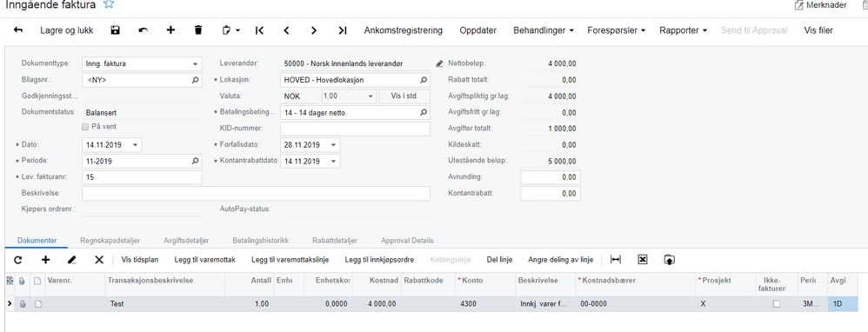Click the undo arrow icon in toolbar
Image resolution: width=868 pixels, height=332 pixels.
(144, 30)
